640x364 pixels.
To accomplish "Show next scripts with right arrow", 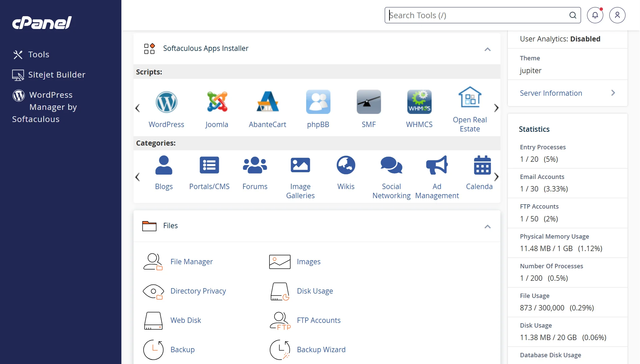I will coord(496,108).
